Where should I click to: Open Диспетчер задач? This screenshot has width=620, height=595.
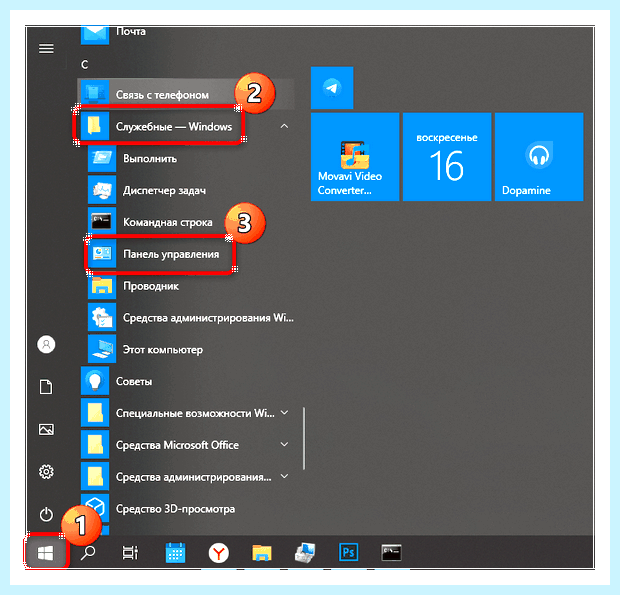(x=186, y=190)
